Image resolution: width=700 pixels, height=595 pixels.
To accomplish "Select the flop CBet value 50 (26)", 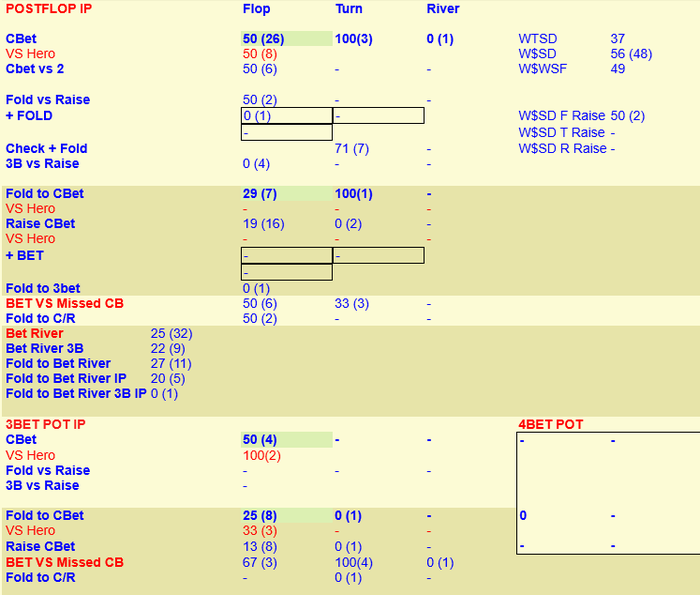I will pyautogui.click(x=263, y=39).
